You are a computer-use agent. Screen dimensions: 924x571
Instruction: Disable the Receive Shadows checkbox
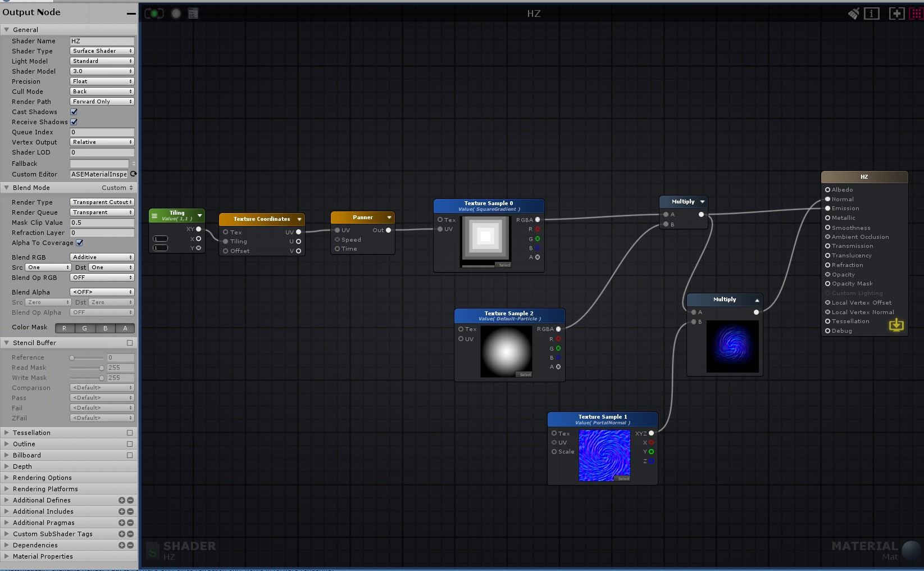point(74,122)
